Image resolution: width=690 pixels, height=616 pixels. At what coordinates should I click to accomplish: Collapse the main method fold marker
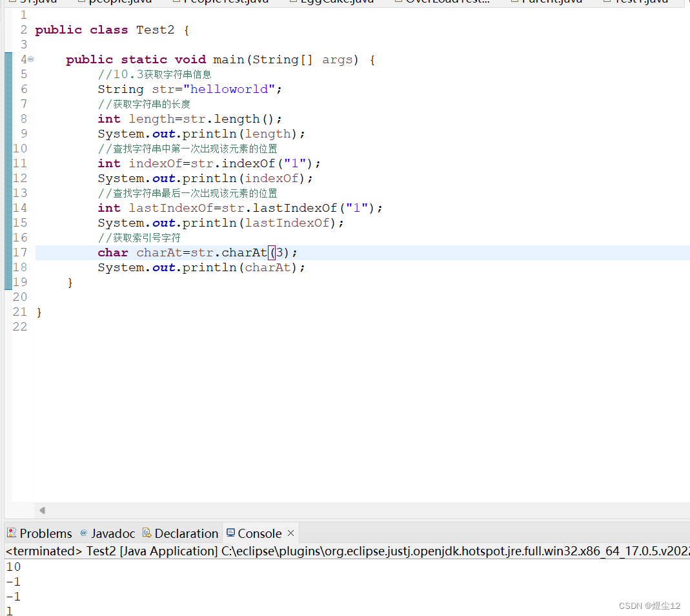click(x=30, y=59)
